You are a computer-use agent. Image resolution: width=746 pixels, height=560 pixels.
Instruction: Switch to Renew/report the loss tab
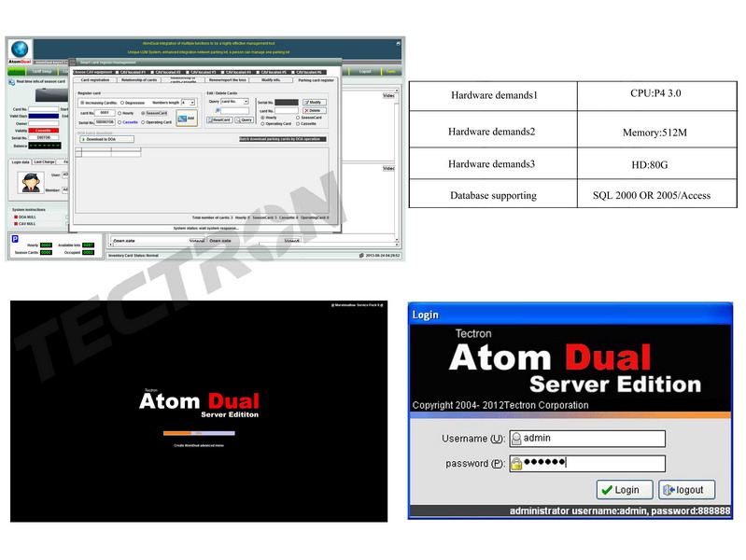227,80
